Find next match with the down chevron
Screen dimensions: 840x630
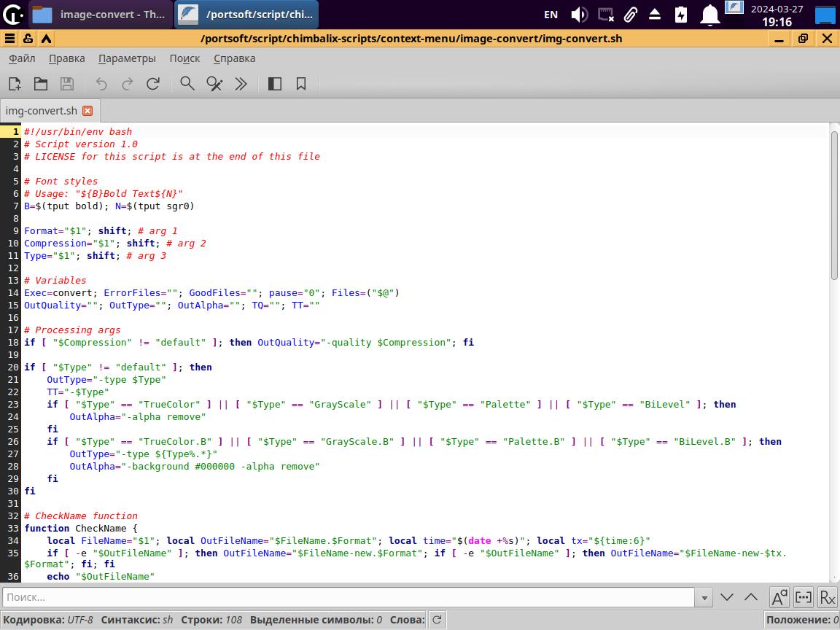pyautogui.click(x=727, y=597)
